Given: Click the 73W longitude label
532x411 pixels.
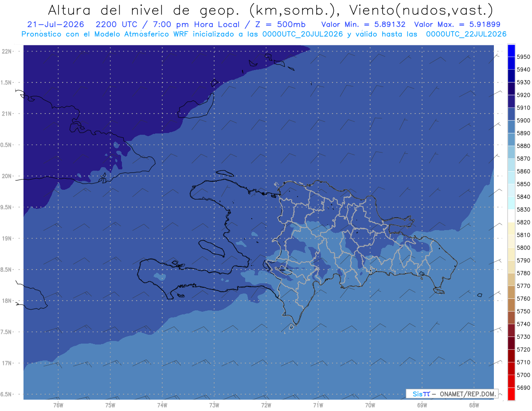Looking at the screenshot, I should 214,405.
